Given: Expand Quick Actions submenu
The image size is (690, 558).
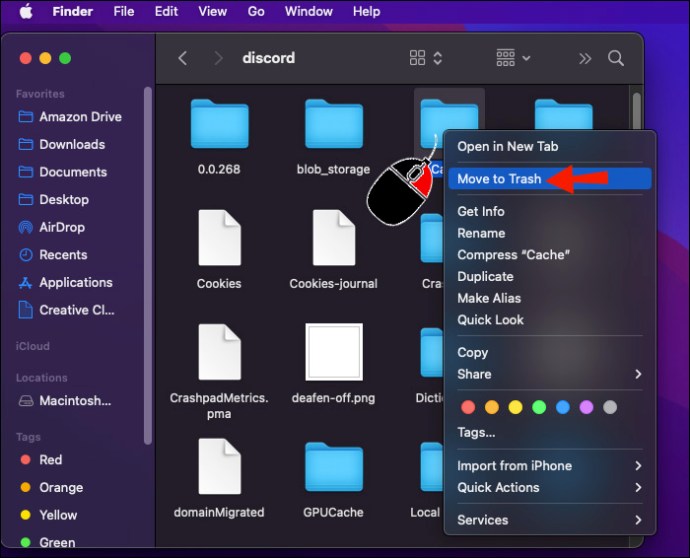Looking at the screenshot, I should 550,488.
